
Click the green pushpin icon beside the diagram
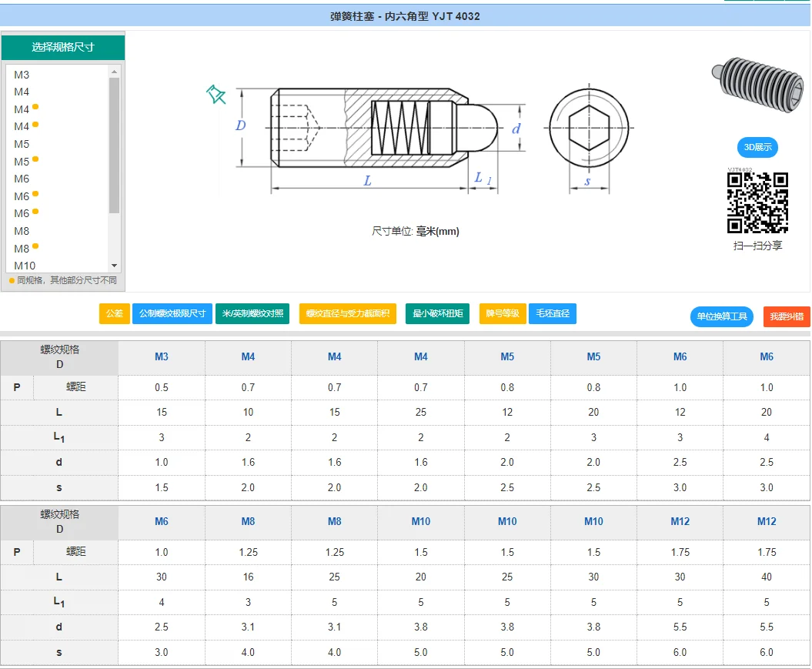[216, 95]
